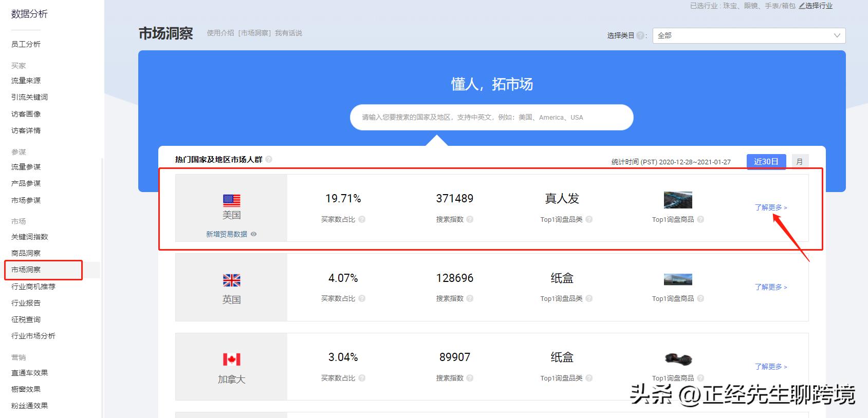Open 英国 Top1询盘商品 thumbnail
The image size is (868, 418).
tap(678, 279)
